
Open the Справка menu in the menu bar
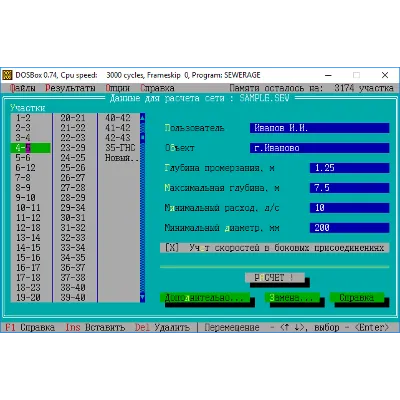[x=157, y=88]
